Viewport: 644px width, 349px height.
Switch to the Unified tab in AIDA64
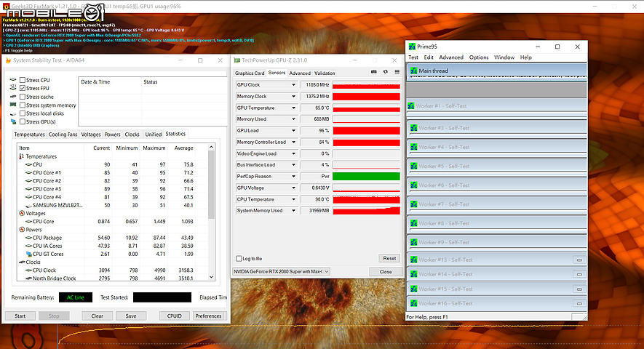click(154, 135)
